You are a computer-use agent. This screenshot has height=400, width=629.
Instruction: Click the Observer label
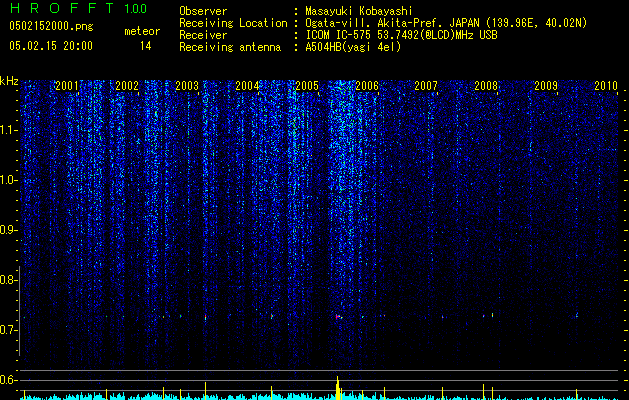[203, 11]
